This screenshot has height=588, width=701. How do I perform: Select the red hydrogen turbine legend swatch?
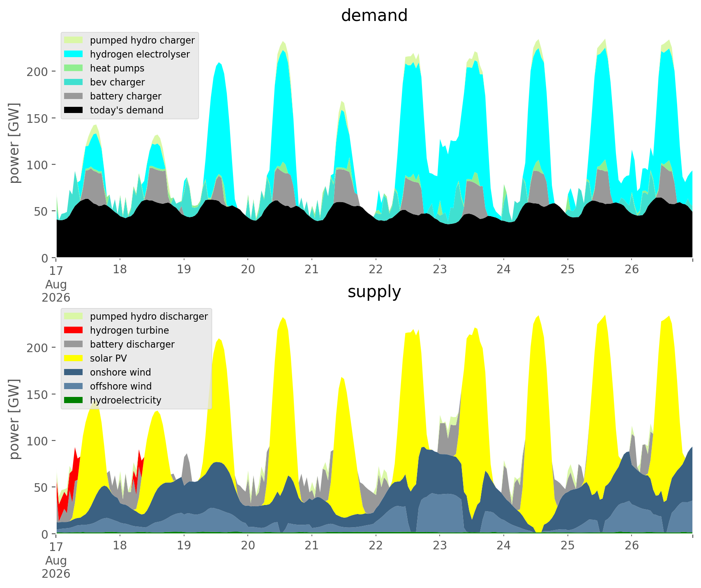(x=74, y=330)
